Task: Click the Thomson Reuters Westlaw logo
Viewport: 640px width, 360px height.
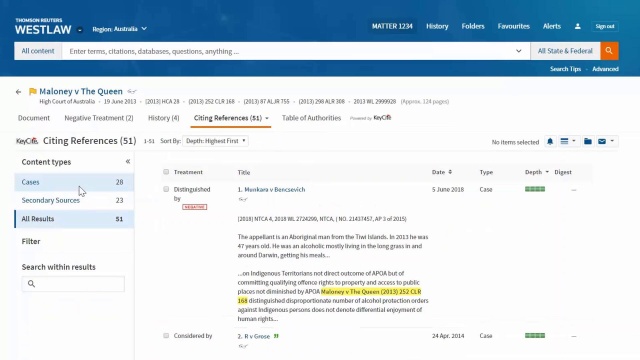Action: 43,27
